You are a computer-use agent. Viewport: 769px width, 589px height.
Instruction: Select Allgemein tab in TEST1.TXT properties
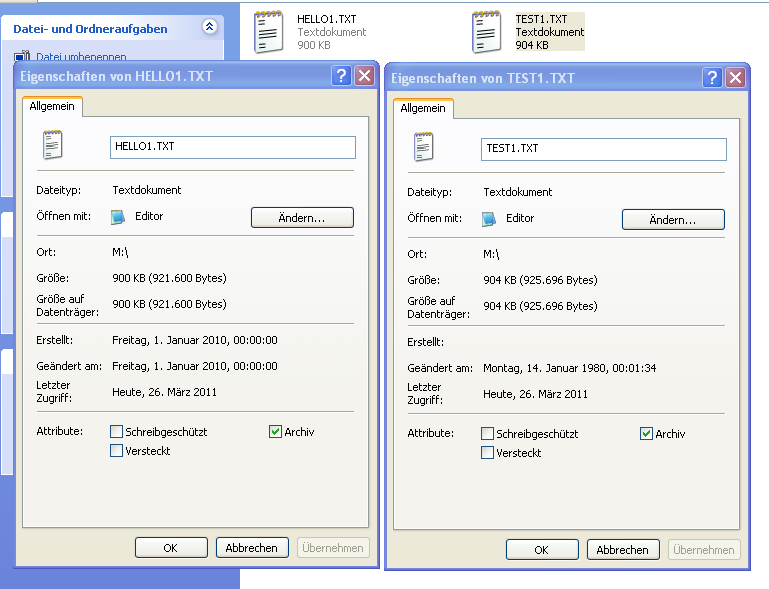[423, 108]
